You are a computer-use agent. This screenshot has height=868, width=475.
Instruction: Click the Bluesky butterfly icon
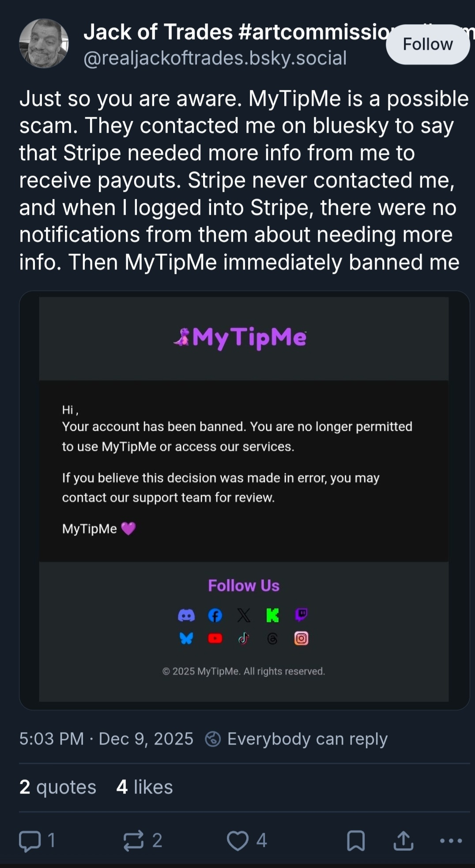[186, 638]
